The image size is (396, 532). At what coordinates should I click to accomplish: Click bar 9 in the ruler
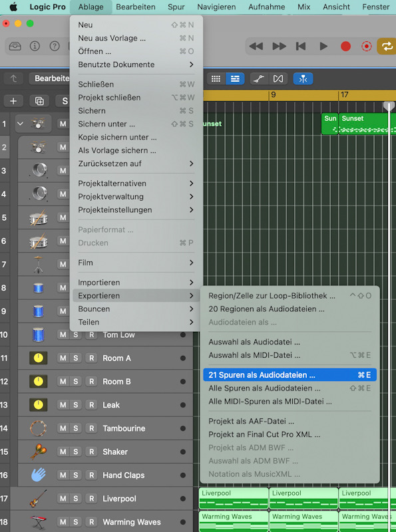tap(273, 95)
